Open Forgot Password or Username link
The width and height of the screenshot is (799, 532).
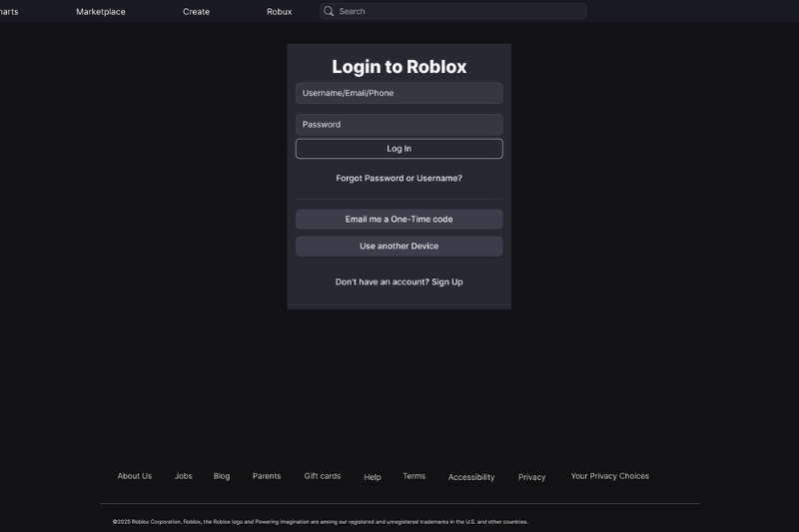(x=399, y=179)
